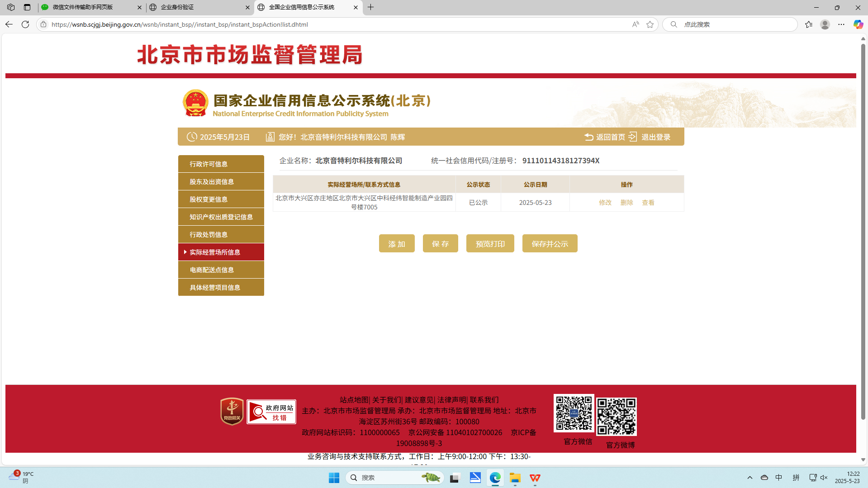868x488 pixels.
Task: Close the 微信文件传输助手网页版 tab
Action: point(139,7)
